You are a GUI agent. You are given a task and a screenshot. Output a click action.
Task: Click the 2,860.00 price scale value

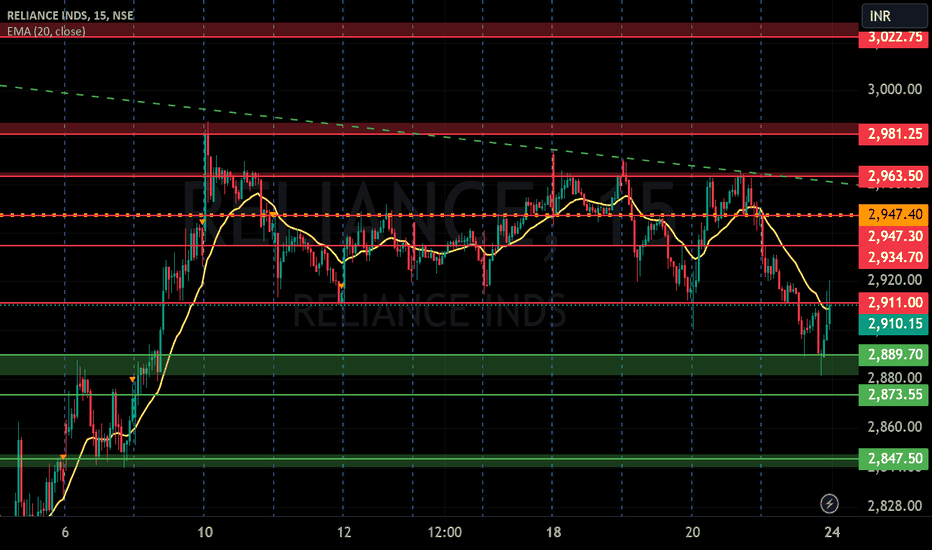(x=895, y=427)
